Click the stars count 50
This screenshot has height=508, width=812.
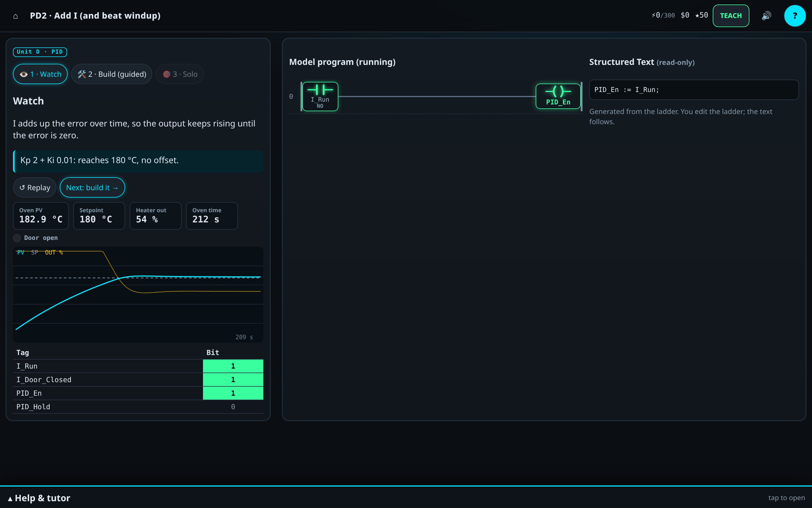coord(701,16)
